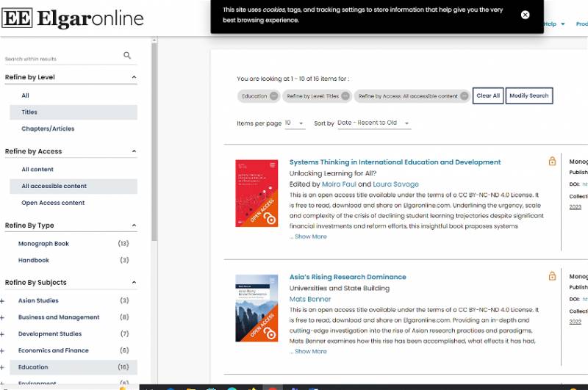Select Open Access content filter
Image resolution: width=588 pixels, height=390 pixels.
pos(53,203)
